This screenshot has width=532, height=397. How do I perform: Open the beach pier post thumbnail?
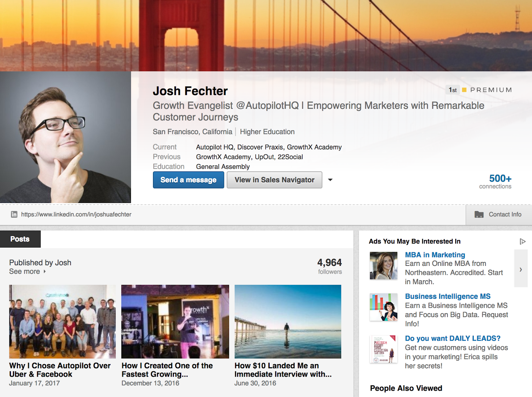click(288, 321)
